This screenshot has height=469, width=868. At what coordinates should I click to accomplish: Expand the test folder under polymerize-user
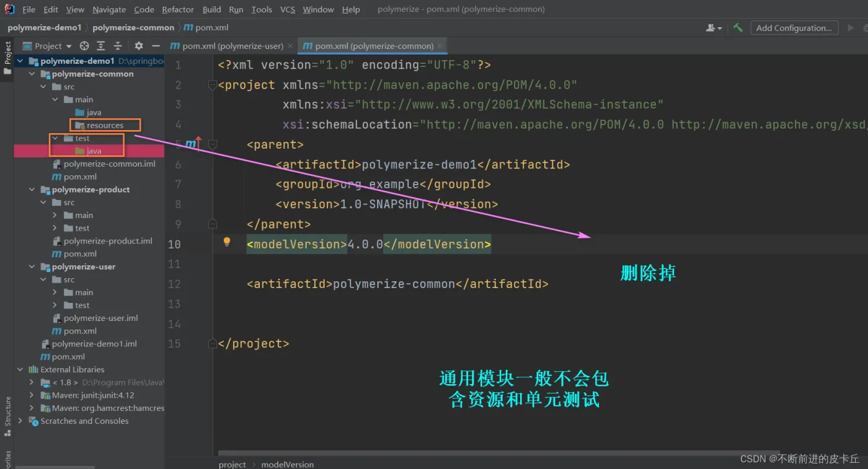[x=55, y=305]
